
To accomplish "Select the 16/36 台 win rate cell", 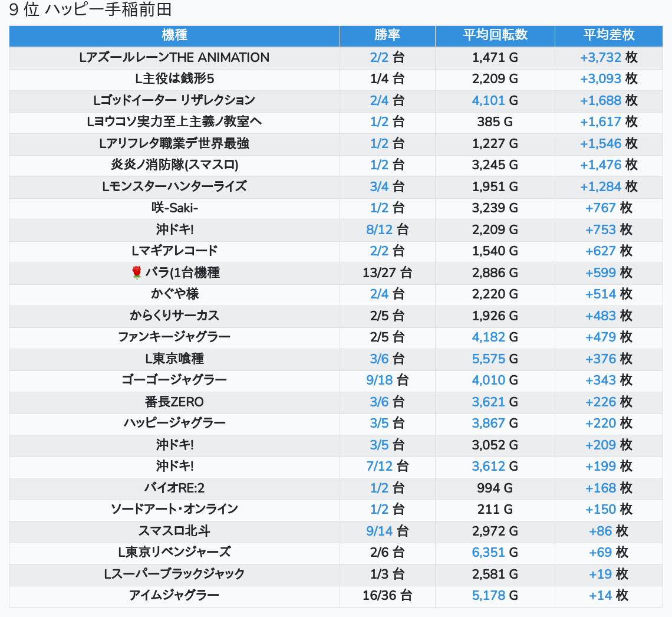I will coord(387,595).
